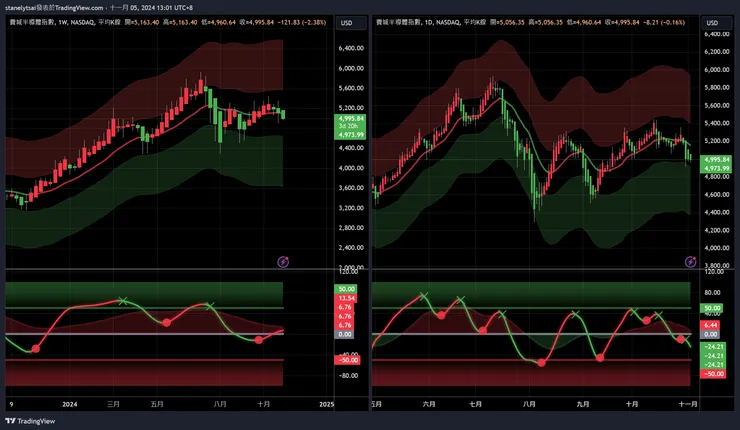The width and height of the screenshot is (740, 430).
Task: Open USD currency selector on daily chart
Action: click(716, 23)
